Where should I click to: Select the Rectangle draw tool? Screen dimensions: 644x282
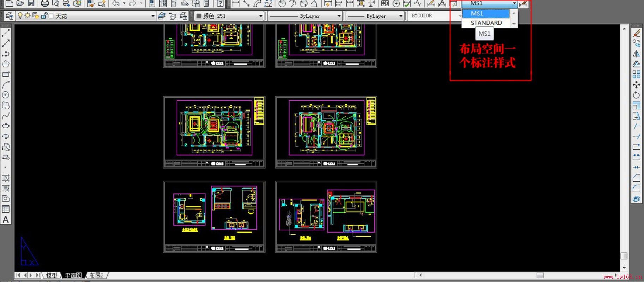click(x=6, y=74)
